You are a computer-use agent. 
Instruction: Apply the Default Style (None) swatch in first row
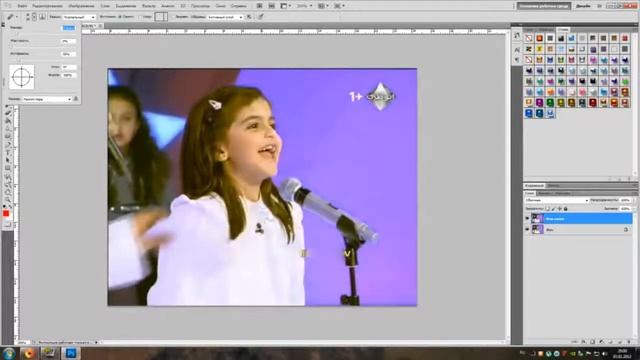[x=529, y=38]
